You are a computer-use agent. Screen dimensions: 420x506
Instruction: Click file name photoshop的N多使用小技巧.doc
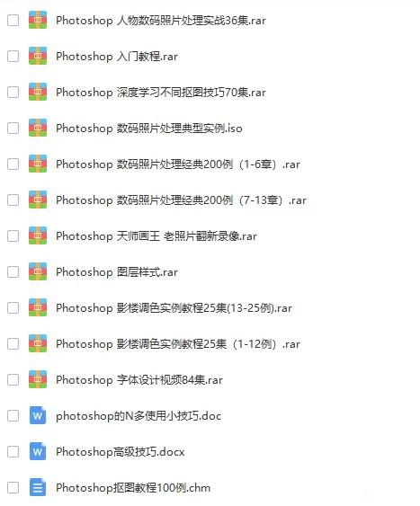point(139,415)
